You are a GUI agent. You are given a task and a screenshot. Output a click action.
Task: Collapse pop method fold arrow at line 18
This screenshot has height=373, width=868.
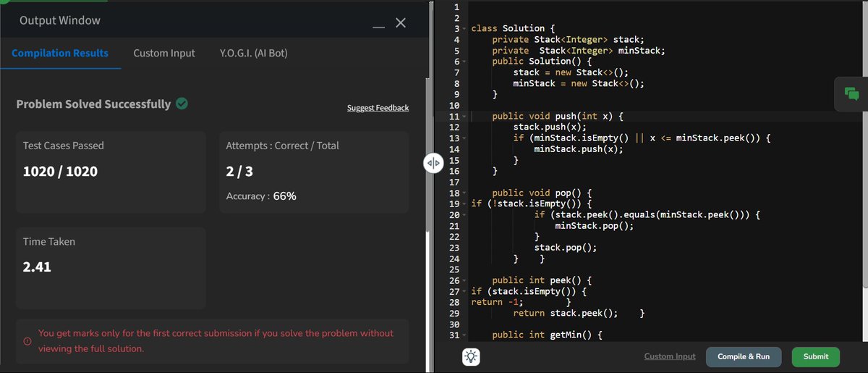coord(464,193)
